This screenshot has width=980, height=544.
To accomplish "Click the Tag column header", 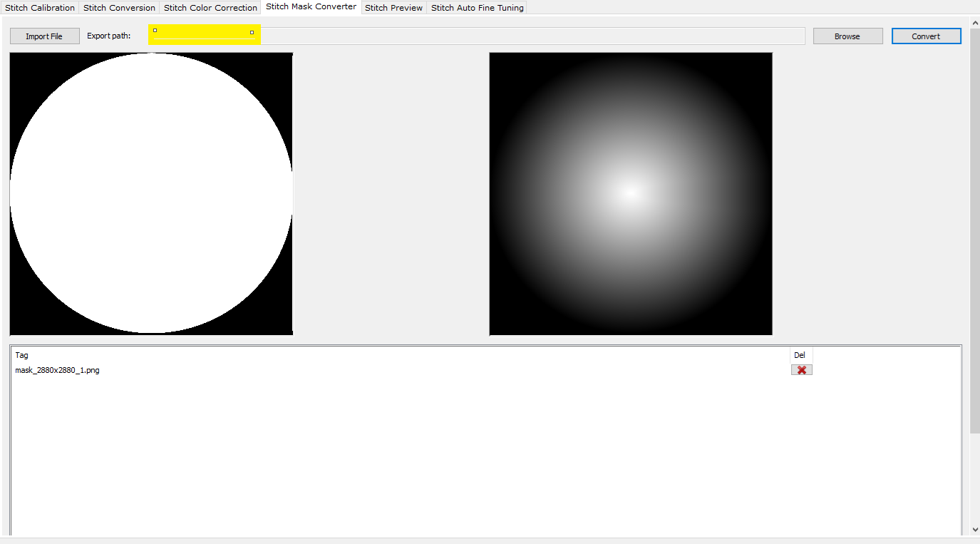I will pyautogui.click(x=22, y=355).
